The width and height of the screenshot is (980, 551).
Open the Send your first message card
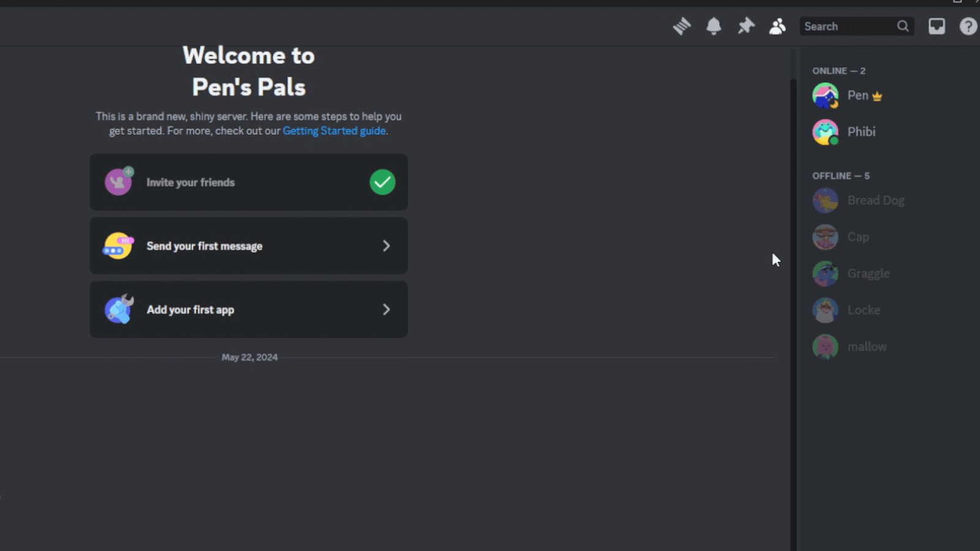pyautogui.click(x=249, y=246)
